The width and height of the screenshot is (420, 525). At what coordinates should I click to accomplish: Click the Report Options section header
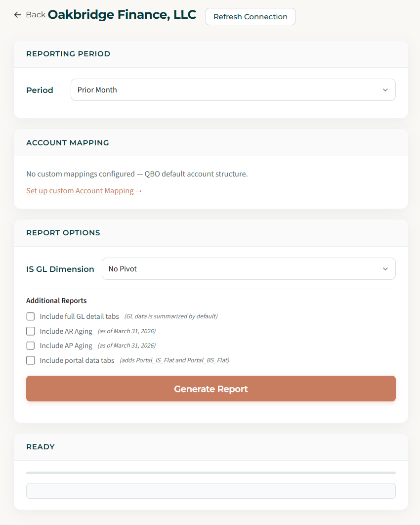pyautogui.click(x=63, y=233)
